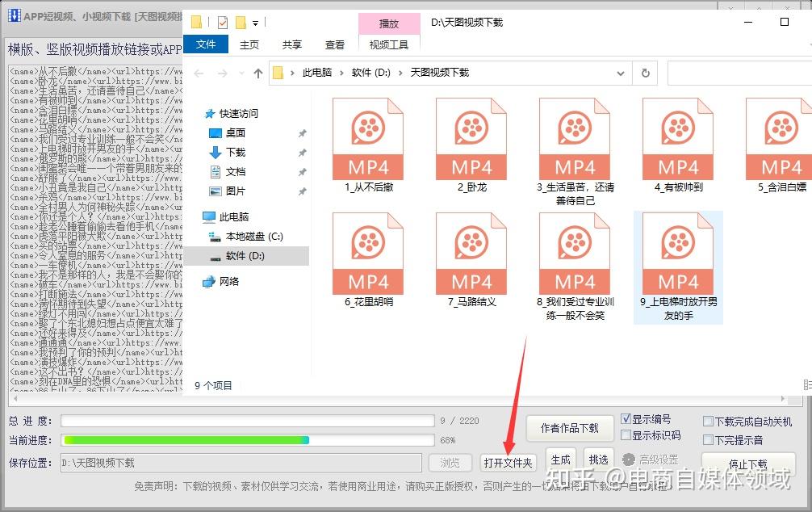Switch to the 主页 ribbon tab
This screenshot has height=512, width=812.
[249, 45]
